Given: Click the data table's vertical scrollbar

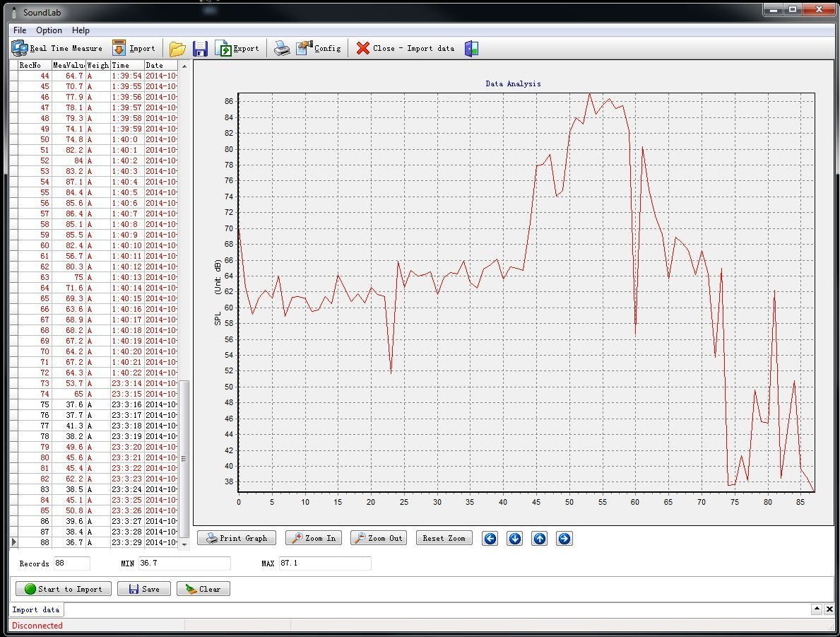Looking at the screenshot, I should (x=184, y=458).
